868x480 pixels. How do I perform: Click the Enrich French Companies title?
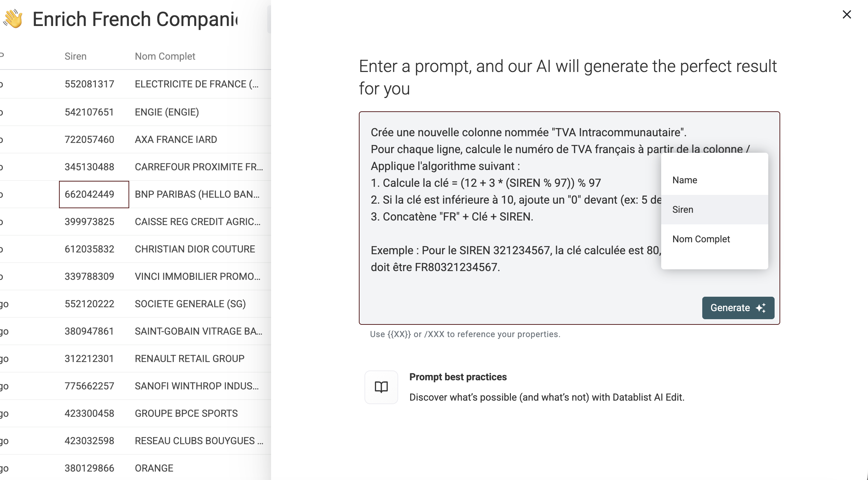(x=135, y=19)
